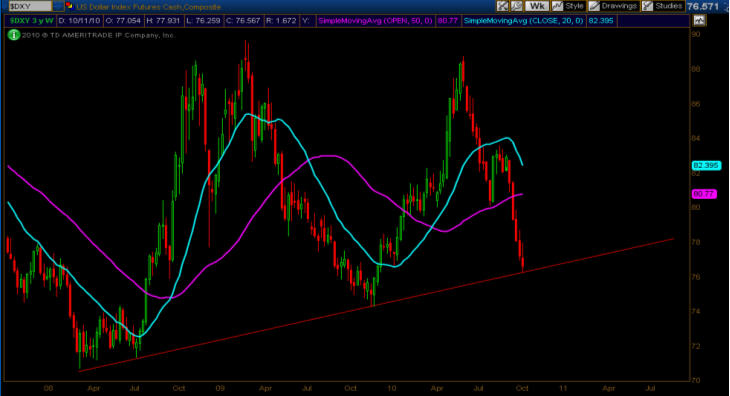Click the H: 77.931 high value
730x396 pixels.
click(x=162, y=20)
